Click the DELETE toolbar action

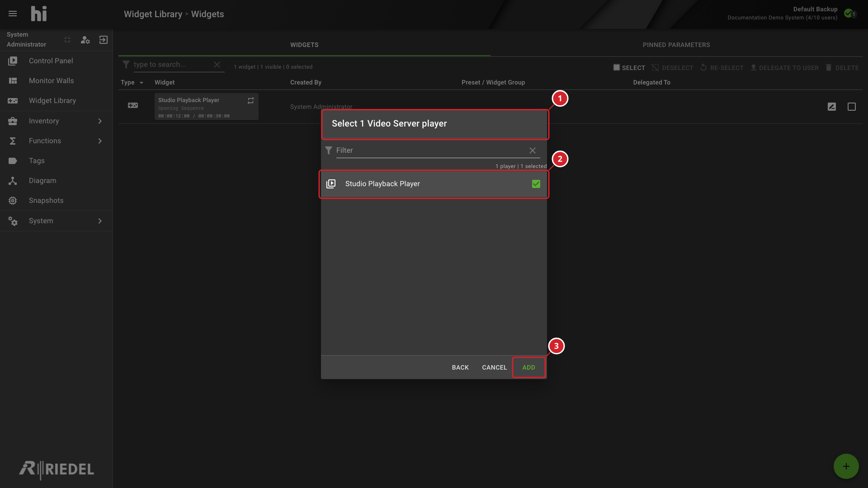coord(842,68)
